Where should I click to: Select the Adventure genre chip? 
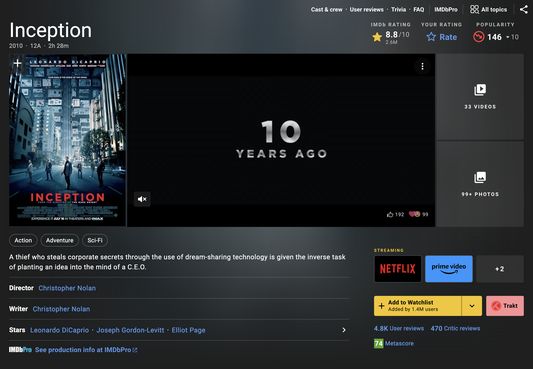click(x=59, y=240)
